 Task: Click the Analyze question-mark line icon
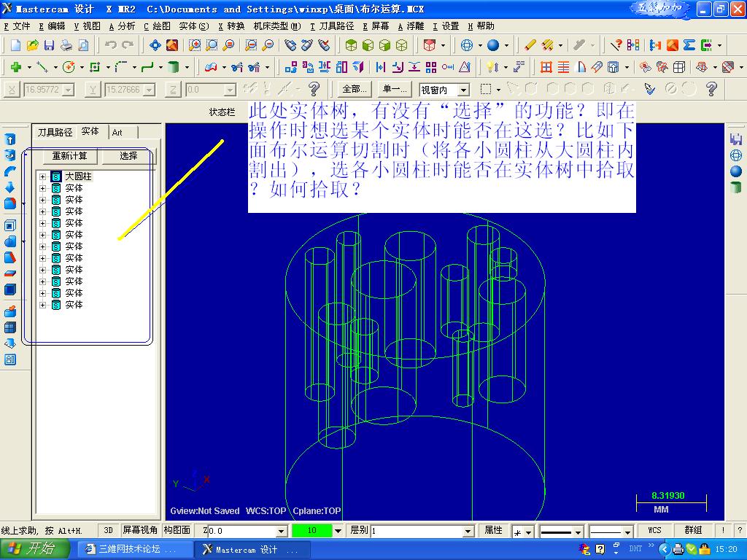616,45
